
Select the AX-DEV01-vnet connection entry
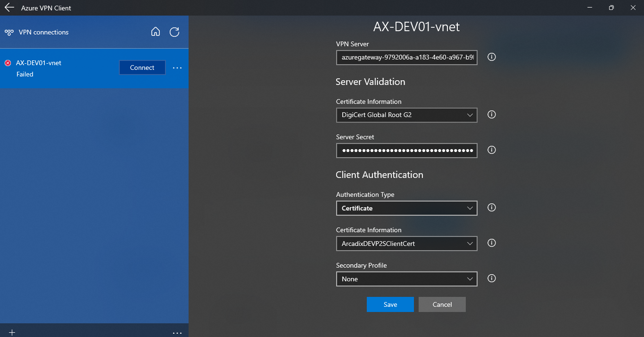pos(94,68)
